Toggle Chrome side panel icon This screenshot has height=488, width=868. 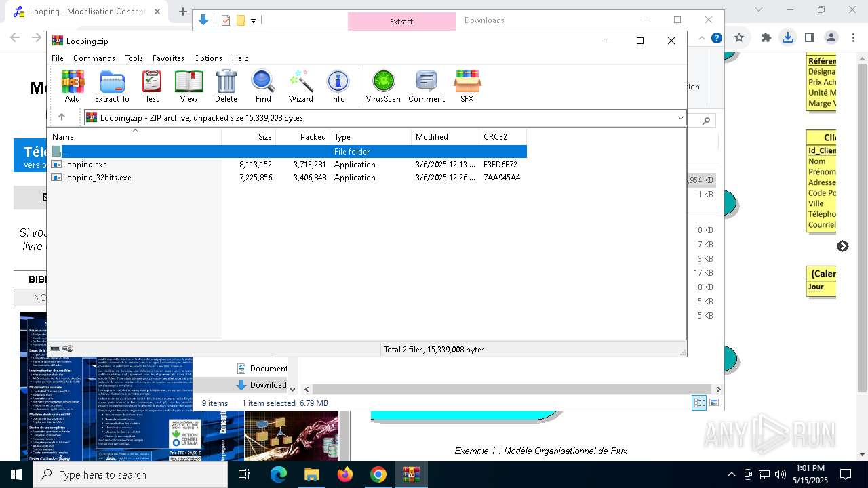(810, 38)
